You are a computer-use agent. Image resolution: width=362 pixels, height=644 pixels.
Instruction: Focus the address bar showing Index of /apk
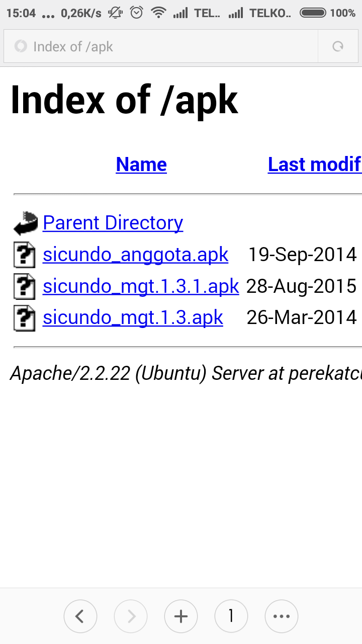(166, 47)
